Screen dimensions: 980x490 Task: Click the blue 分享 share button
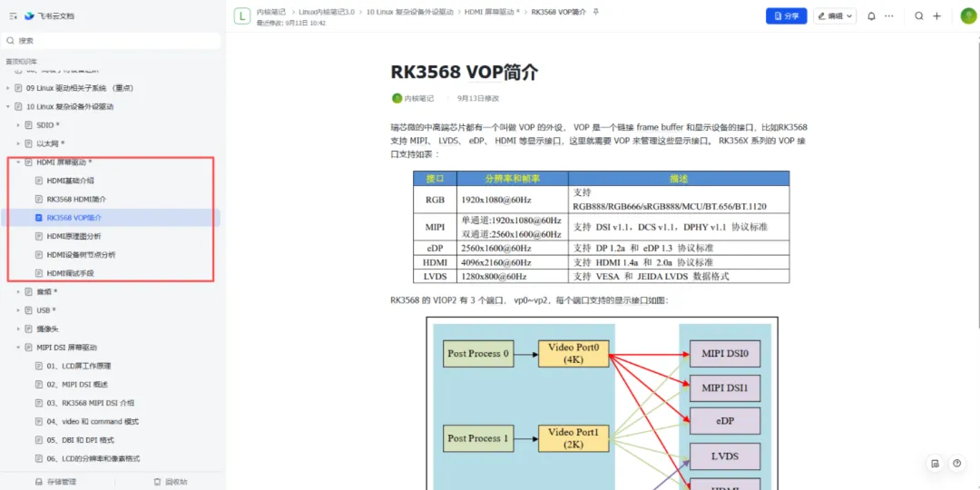[x=786, y=16]
